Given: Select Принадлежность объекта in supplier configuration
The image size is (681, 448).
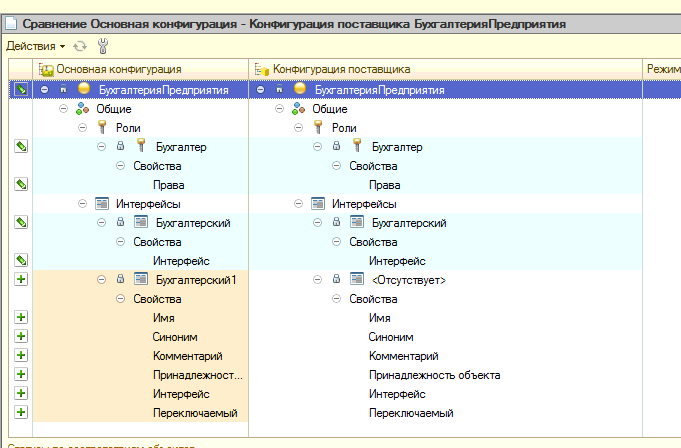Looking at the screenshot, I should click(x=434, y=375).
